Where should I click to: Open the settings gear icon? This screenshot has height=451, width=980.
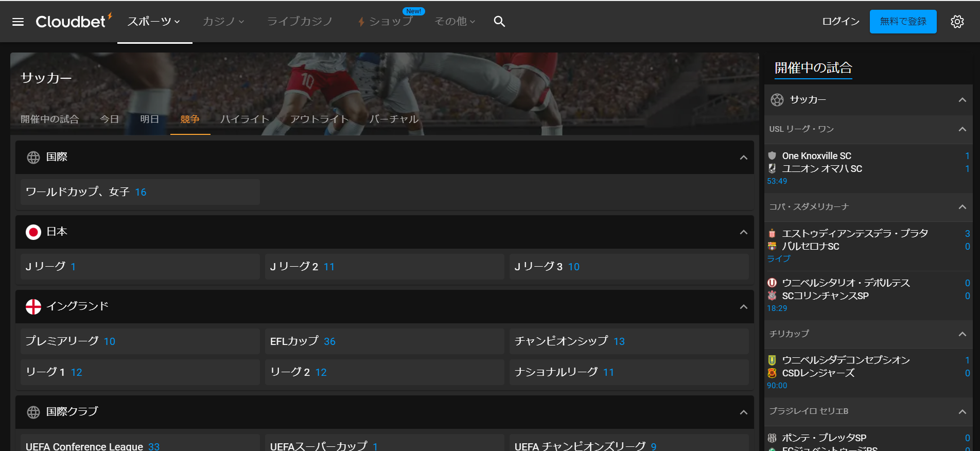click(957, 22)
